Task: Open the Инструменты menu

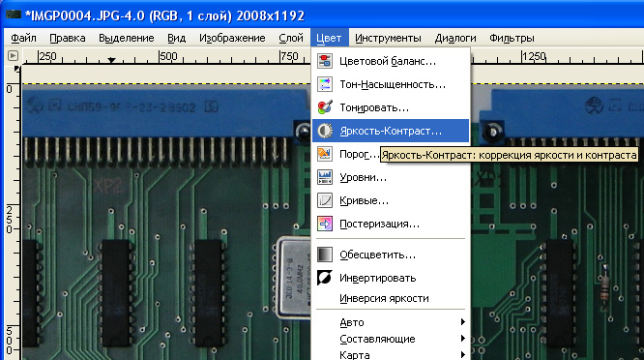Action: point(388,38)
